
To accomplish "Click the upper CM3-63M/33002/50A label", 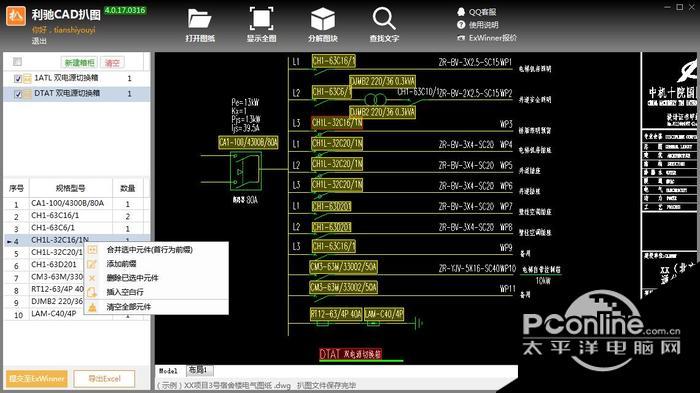I will click(x=343, y=267).
